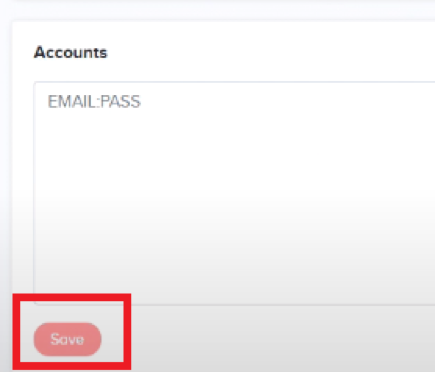The height and width of the screenshot is (372, 435).
Task: Click the Save label inside rounded button
Action: click(67, 339)
